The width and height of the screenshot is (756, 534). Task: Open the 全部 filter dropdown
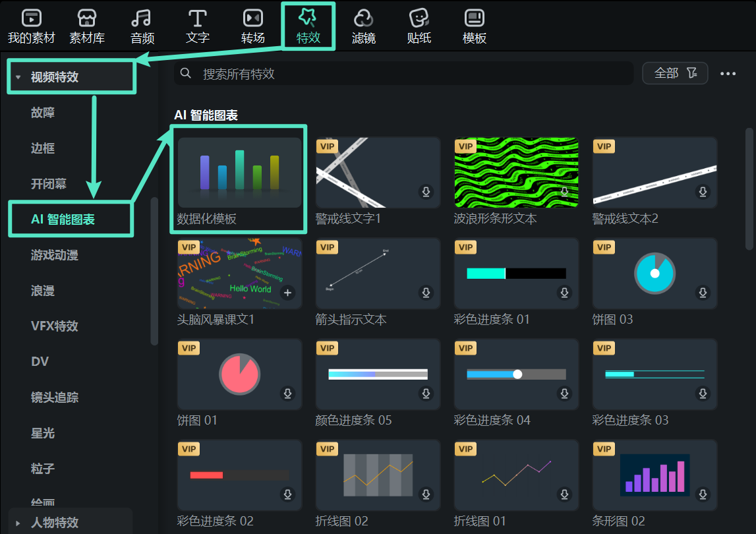675,73
